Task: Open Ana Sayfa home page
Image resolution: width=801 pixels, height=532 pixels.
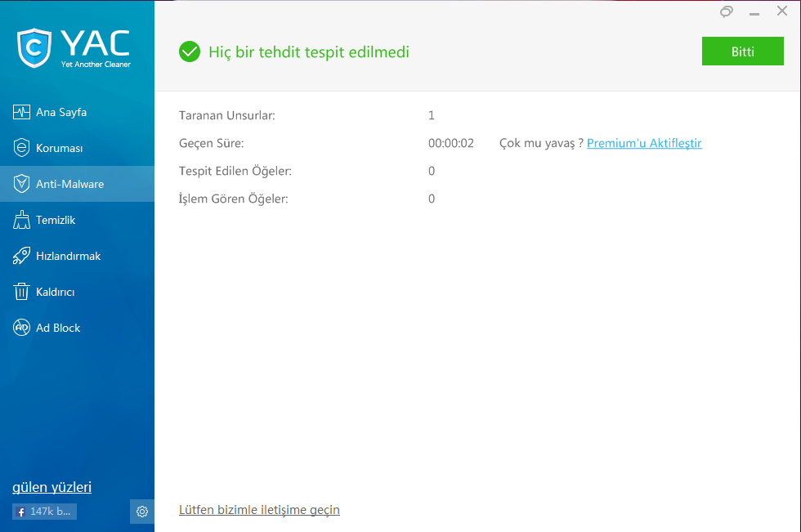Action: [77, 112]
